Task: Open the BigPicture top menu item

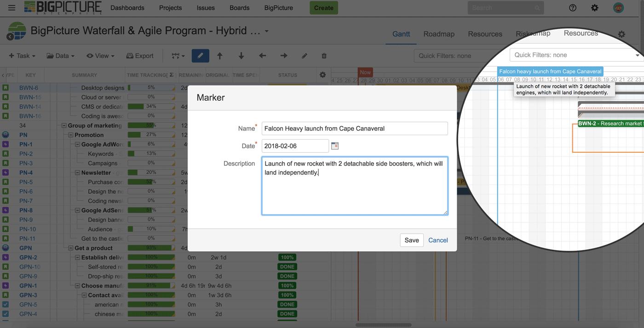Action: click(x=279, y=8)
